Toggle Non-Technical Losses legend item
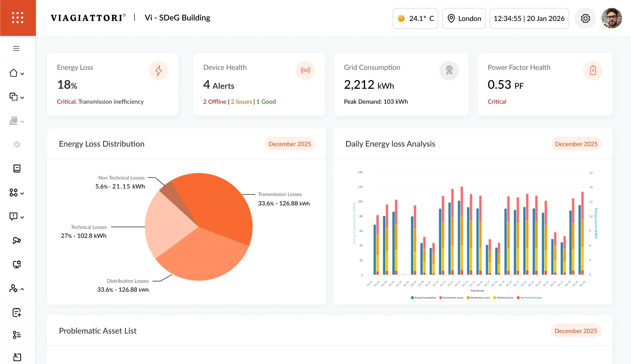Viewport: 631px width, 364px height. click(529, 298)
